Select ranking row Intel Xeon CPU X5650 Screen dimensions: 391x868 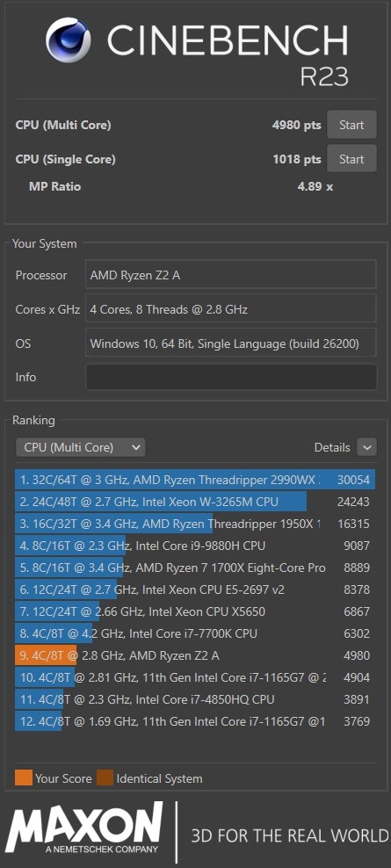tap(195, 611)
